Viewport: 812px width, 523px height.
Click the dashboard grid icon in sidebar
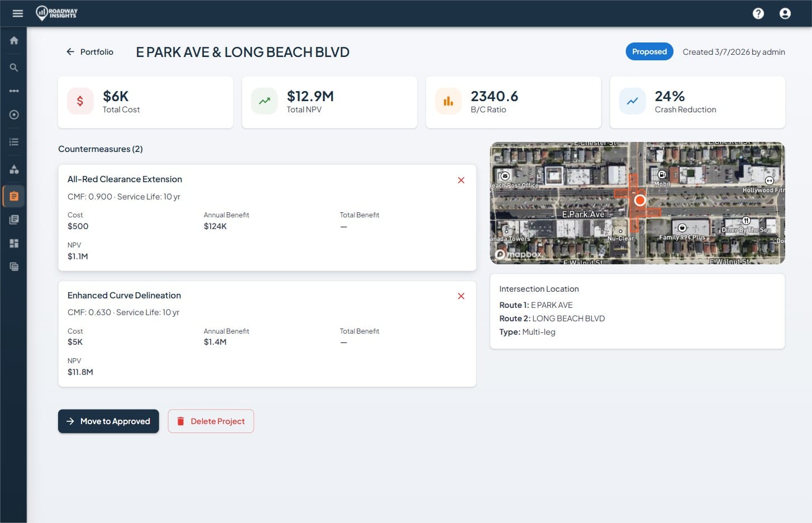(x=14, y=243)
